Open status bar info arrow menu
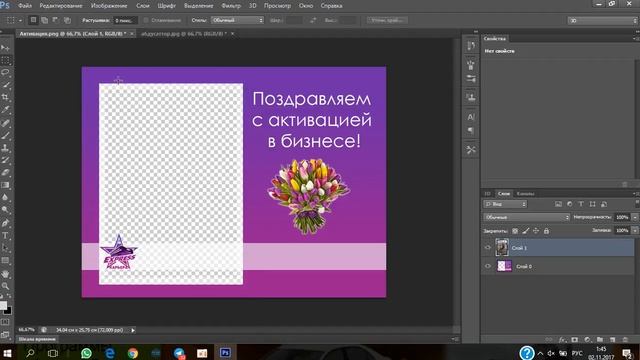 (133, 330)
